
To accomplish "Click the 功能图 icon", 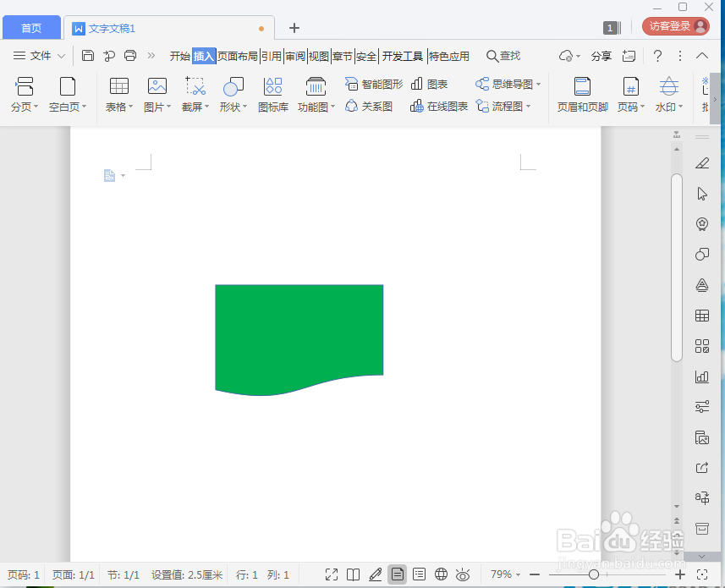I will (x=316, y=86).
